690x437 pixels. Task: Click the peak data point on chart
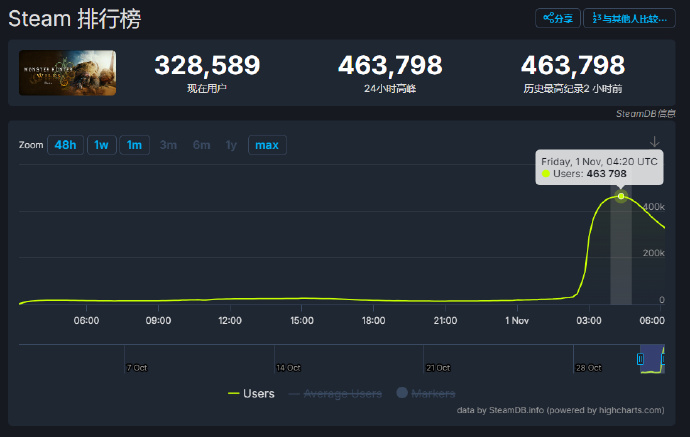(621, 196)
